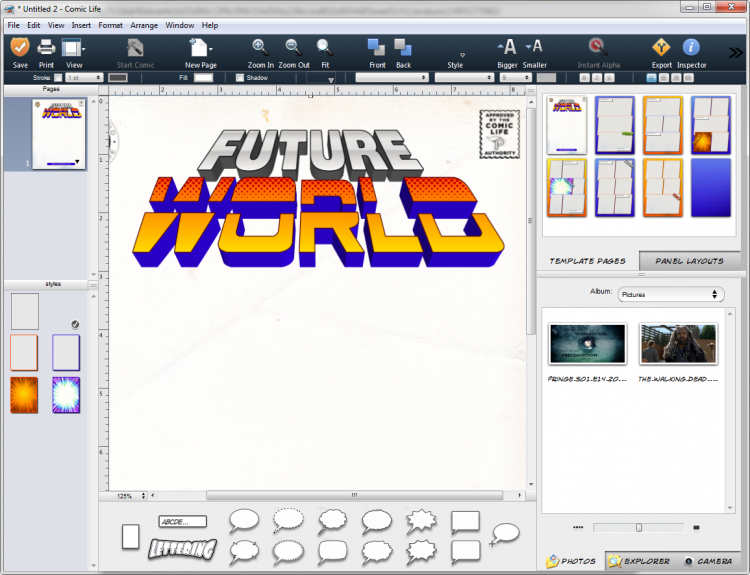Bring object to Front

pyautogui.click(x=377, y=47)
